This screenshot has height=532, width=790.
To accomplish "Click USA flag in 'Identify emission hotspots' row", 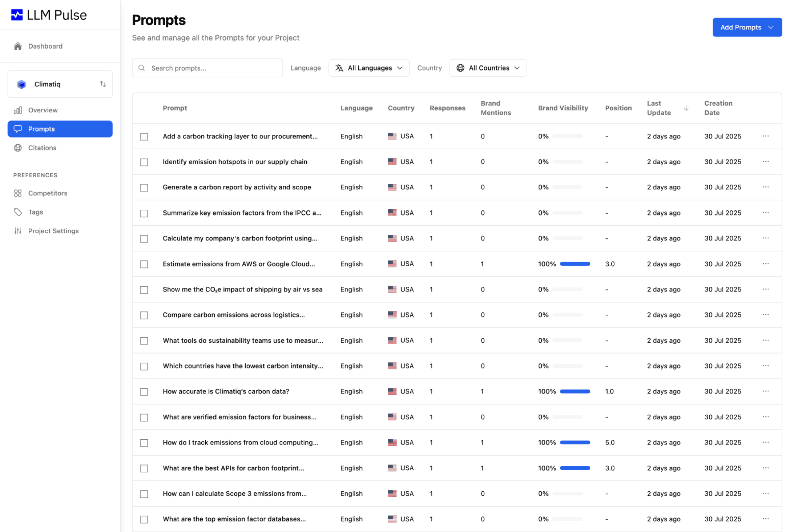I will pyautogui.click(x=392, y=162).
